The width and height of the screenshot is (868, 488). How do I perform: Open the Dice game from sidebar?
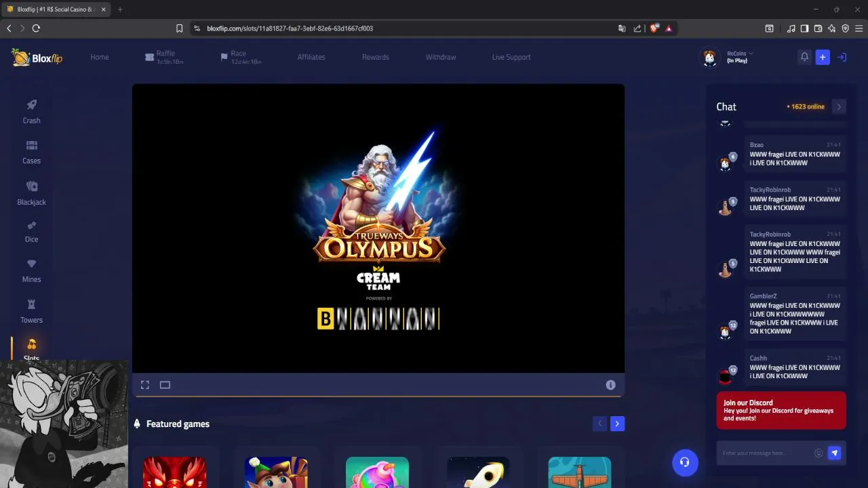tap(31, 232)
